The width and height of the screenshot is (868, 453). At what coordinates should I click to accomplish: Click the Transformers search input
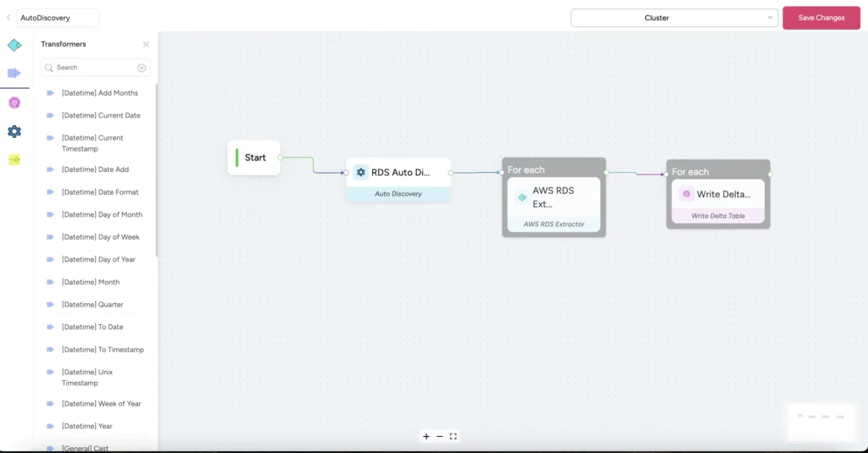[93, 68]
